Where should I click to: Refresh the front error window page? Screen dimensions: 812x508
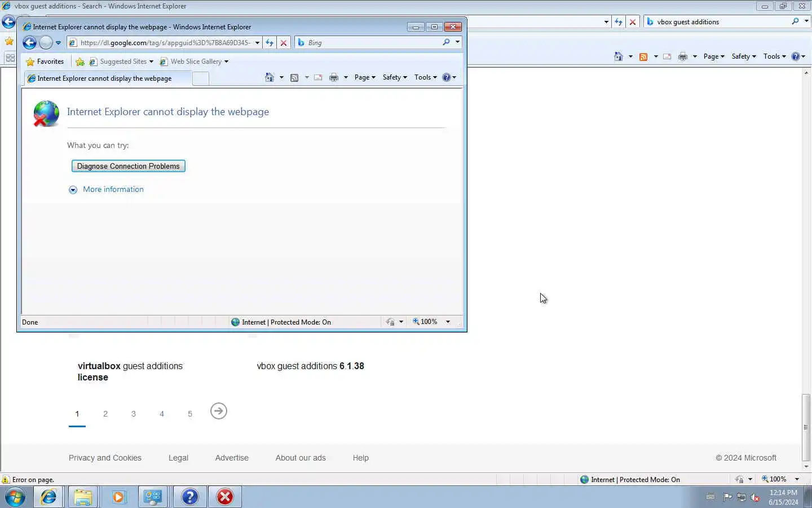(x=270, y=43)
